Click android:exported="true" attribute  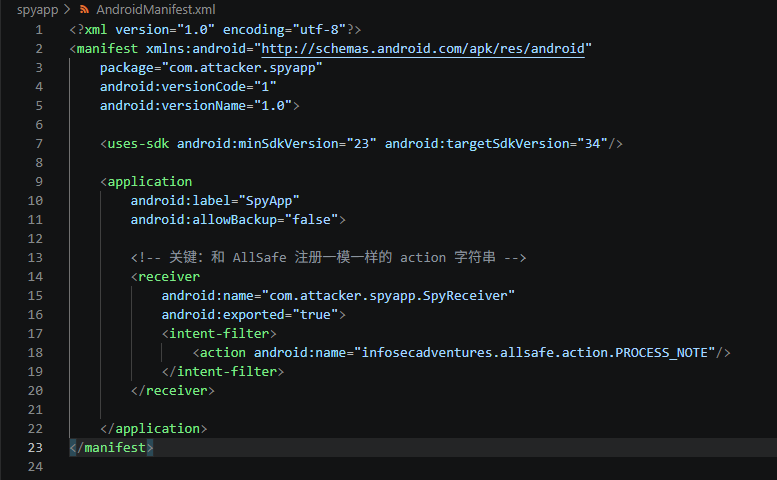click(250, 315)
